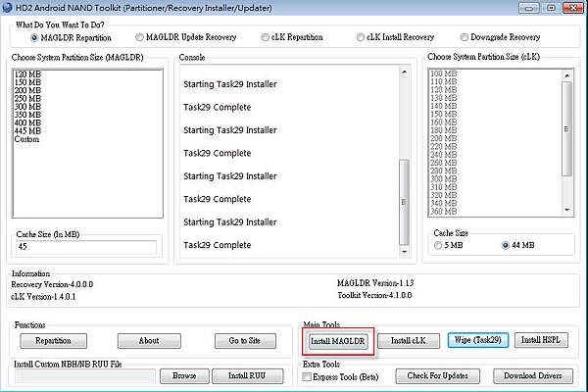This screenshot has width=588, height=392.
Task: Click the Console scrollbar thumb
Action: (404, 202)
